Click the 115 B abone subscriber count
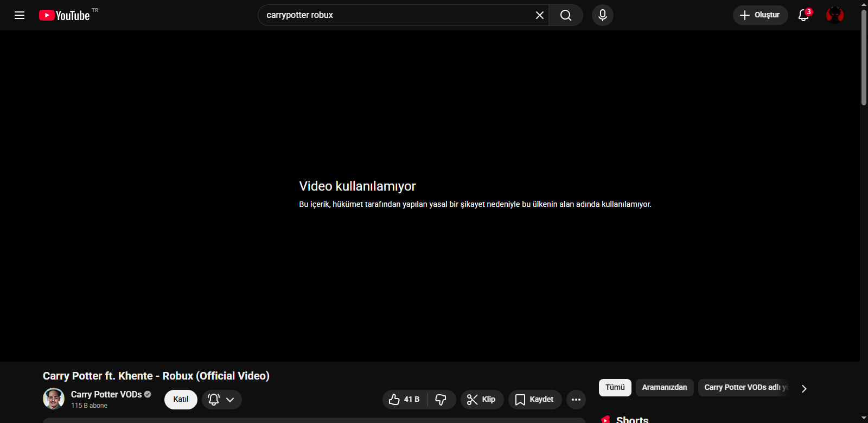Image resolution: width=868 pixels, height=423 pixels. (89, 406)
